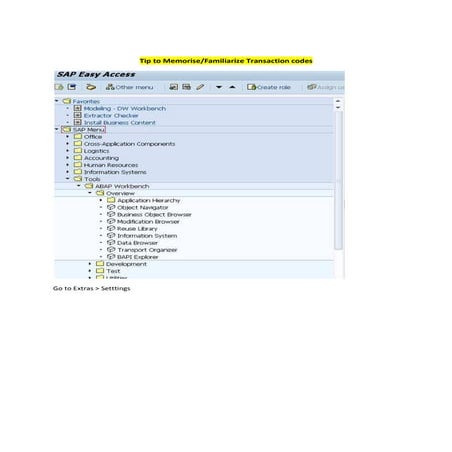Open SAP Business Workplace toolbar icon
The image size is (452, 452).
click(x=91, y=87)
